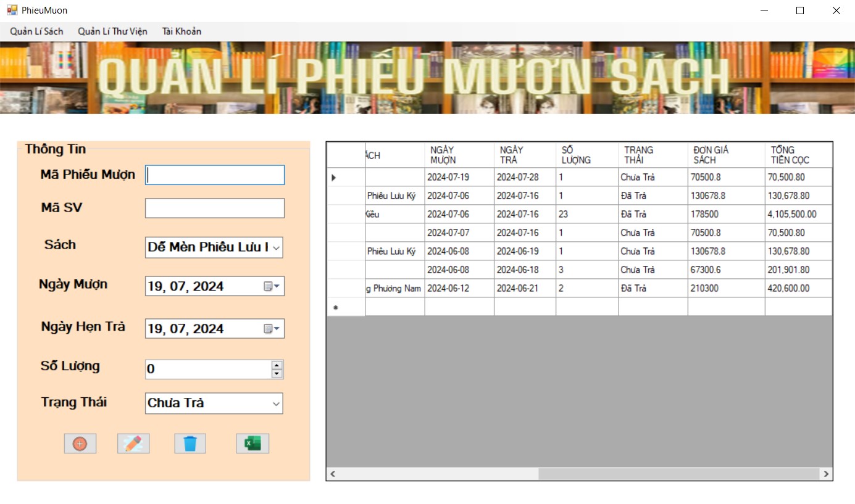The height and width of the screenshot is (504, 855).
Task: Click the ÁCH column header
Action: pos(395,155)
